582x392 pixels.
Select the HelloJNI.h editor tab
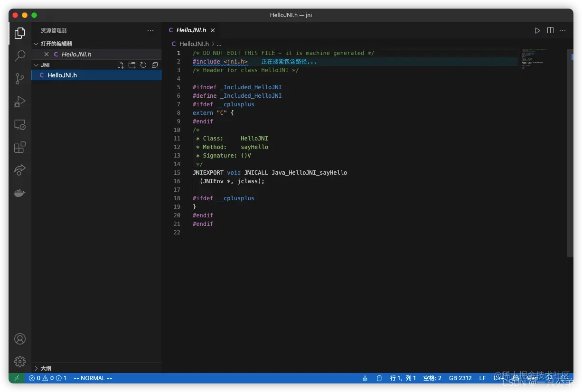(191, 30)
